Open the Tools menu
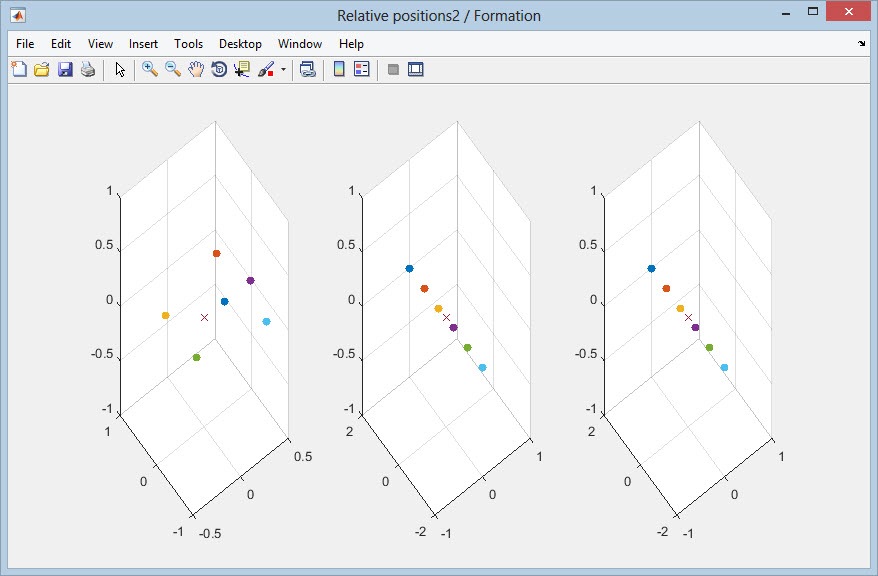The height and width of the screenshot is (576, 878). click(188, 44)
